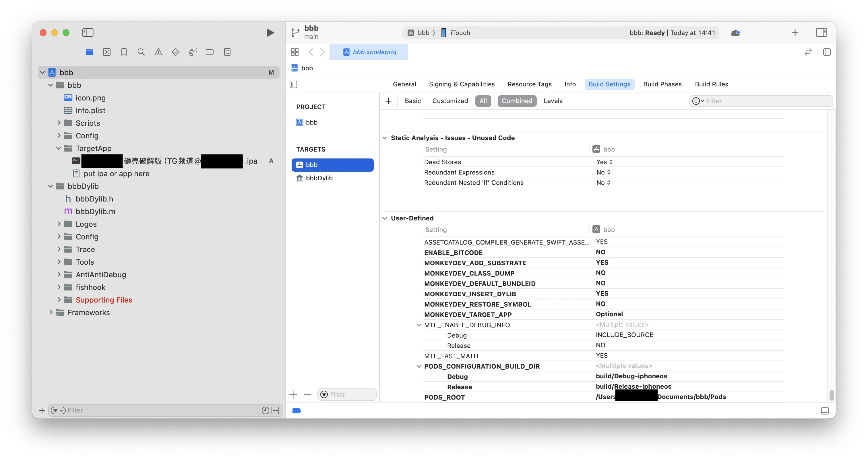Screen dimensions: 868x461
Task: Collapse the TargetApp folder
Action: (x=59, y=148)
